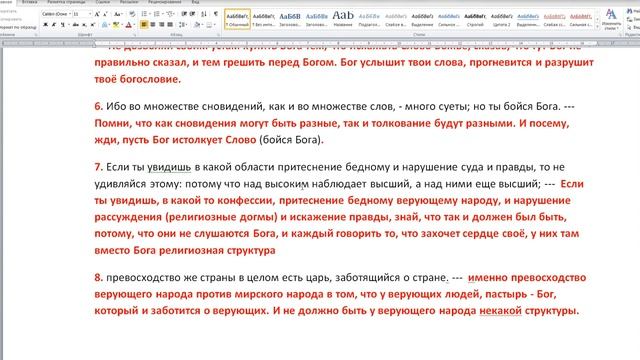Click the words "религиозная структура"
Viewport: 640px width, 360px height.
[217, 250]
